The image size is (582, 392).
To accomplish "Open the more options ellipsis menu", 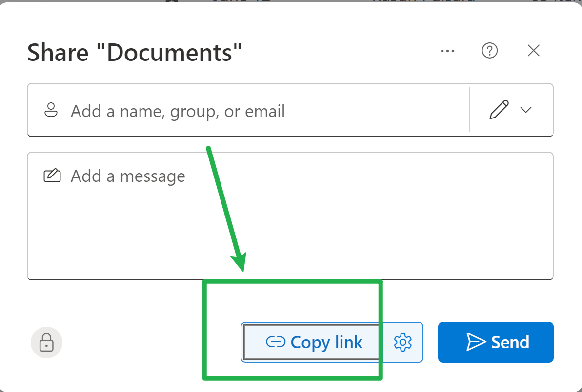I will pos(447,51).
